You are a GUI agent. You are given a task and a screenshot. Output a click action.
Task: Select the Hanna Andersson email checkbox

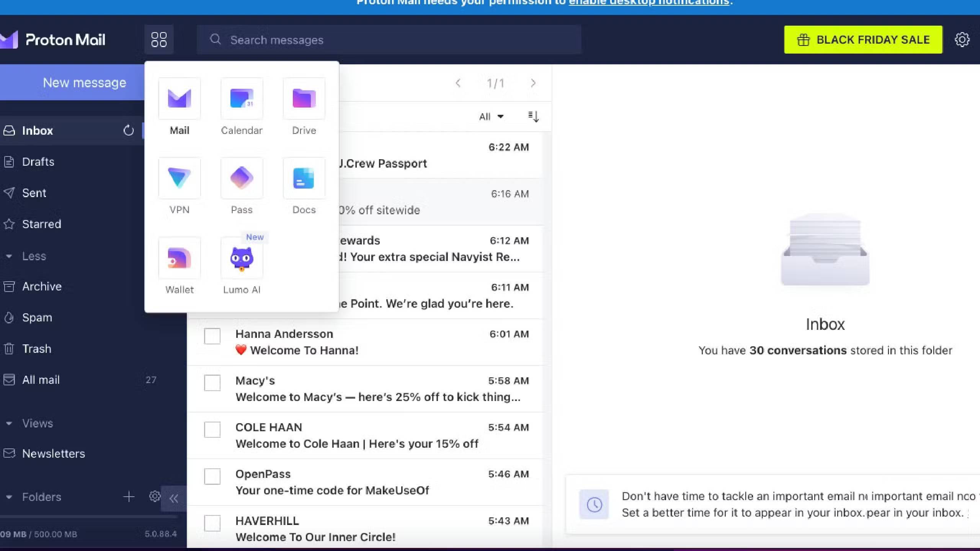point(212,336)
